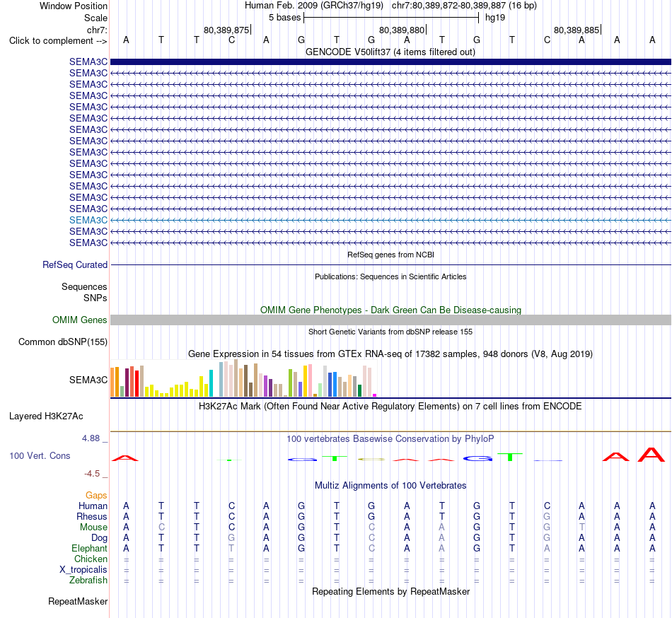Click the '5 bases' scale bar label
Screen dimensions: 672x618
click(x=284, y=18)
